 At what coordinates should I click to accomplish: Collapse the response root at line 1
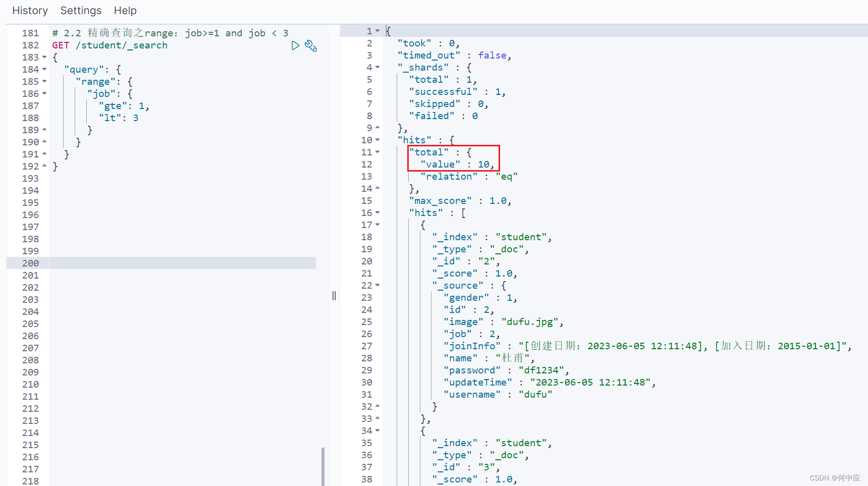[x=377, y=31]
